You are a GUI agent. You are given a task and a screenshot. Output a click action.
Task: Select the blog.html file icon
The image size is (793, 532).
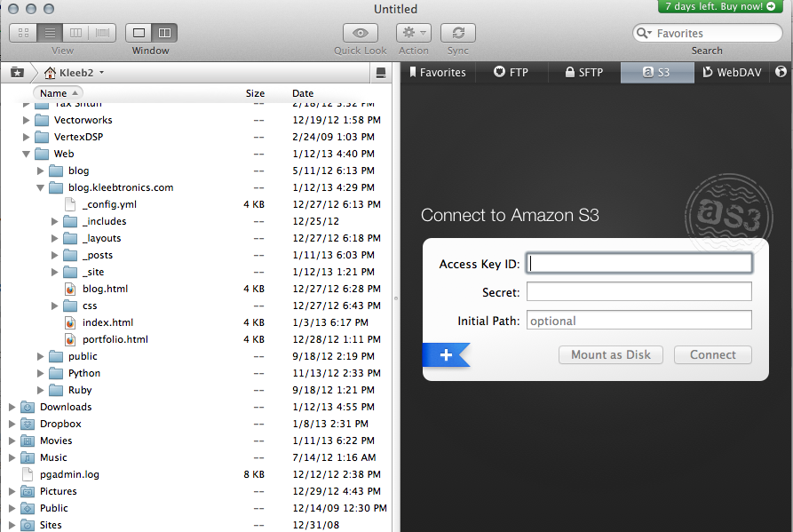click(70, 289)
